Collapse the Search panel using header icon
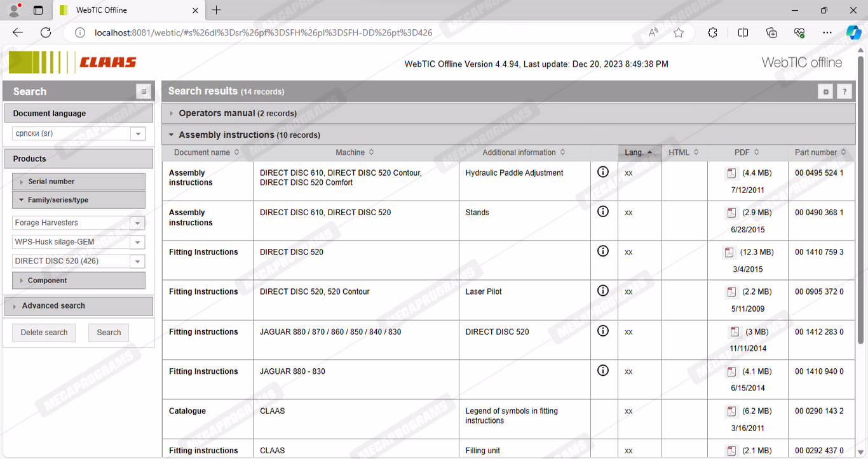 pyautogui.click(x=144, y=91)
